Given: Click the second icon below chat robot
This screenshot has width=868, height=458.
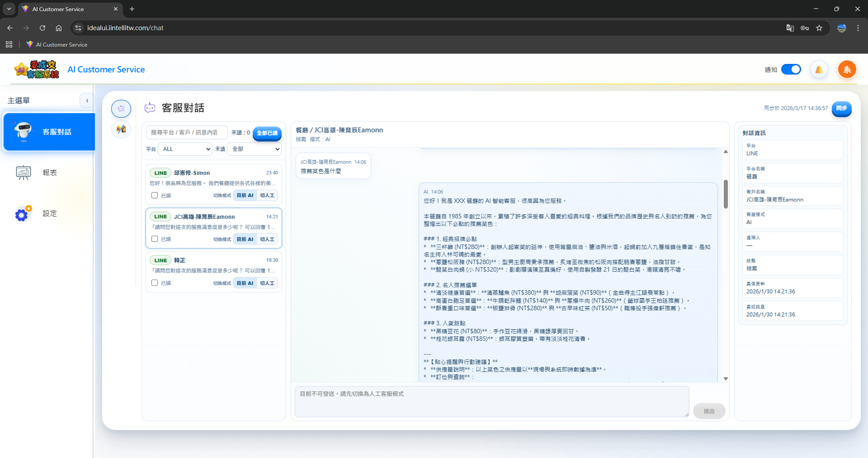Looking at the screenshot, I should [x=121, y=130].
